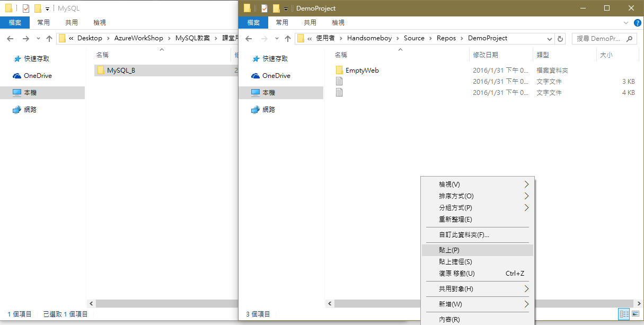Select the MySQL_B folder
Image resolution: width=644 pixels, height=325 pixels.
coord(121,70)
